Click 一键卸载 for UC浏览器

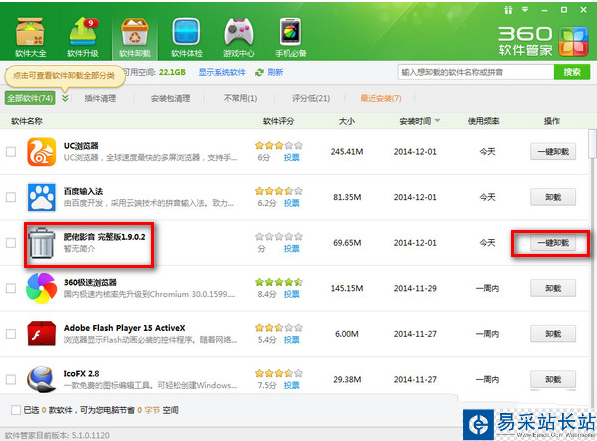click(553, 152)
